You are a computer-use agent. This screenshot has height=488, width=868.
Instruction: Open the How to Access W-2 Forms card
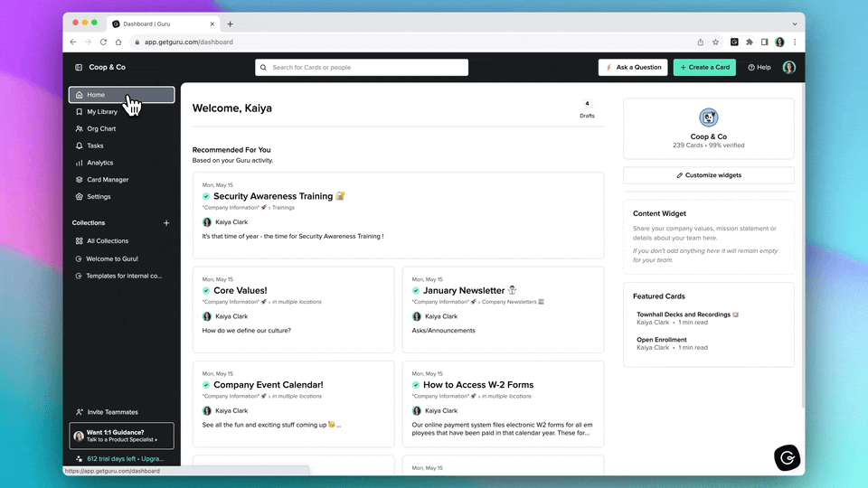click(x=504, y=404)
